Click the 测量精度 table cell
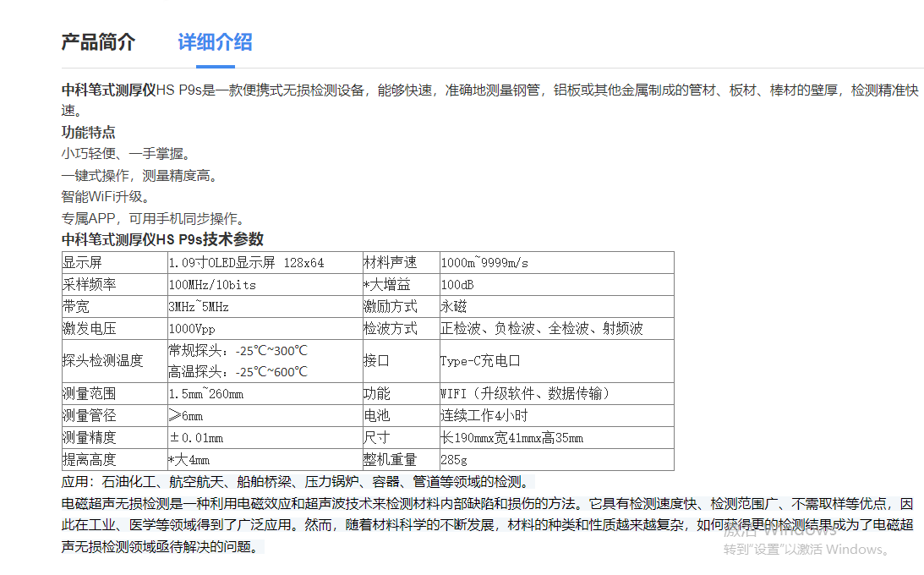Image resolution: width=924 pixels, height=575 pixels. coord(114,438)
